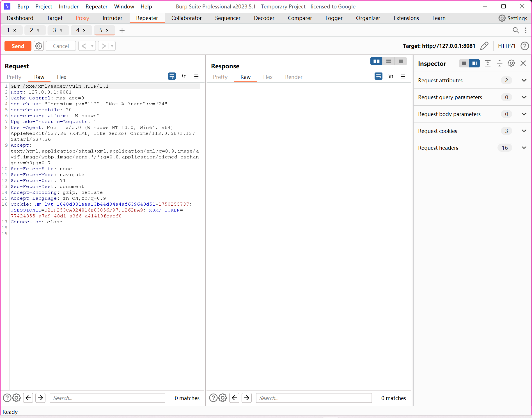Go forward to next request
The height and width of the screenshot is (418, 532).
(104, 46)
